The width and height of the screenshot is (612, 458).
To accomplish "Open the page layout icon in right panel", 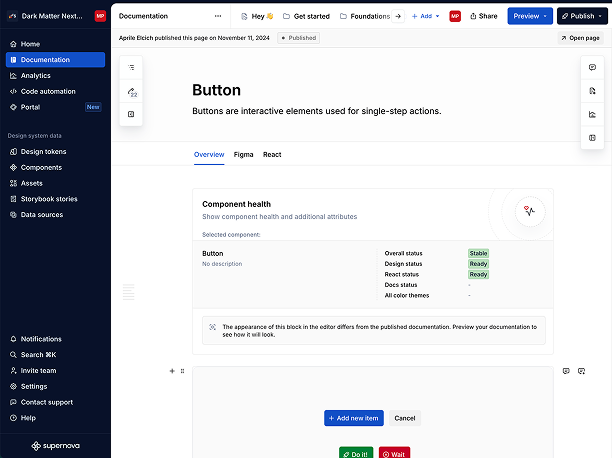I will click(x=592, y=138).
